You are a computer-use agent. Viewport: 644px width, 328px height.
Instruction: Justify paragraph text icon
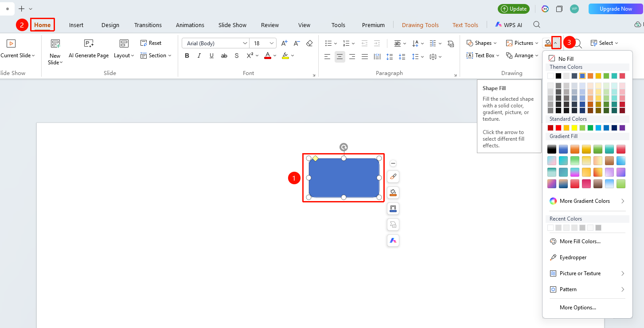point(365,56)
